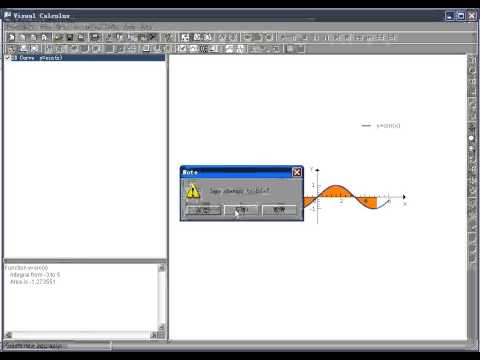
Task: Toggle the checkbox beside Curve y=sin(x)
Action: (x=7, y=58)
